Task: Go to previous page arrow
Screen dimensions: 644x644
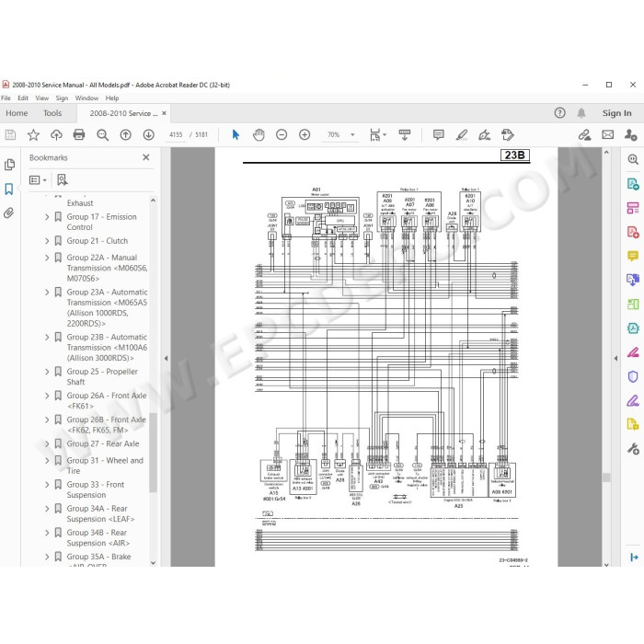Action: 126,134
